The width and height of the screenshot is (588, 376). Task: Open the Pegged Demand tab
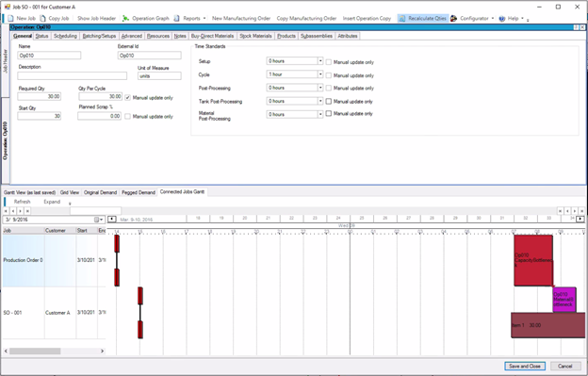(139, 192)
